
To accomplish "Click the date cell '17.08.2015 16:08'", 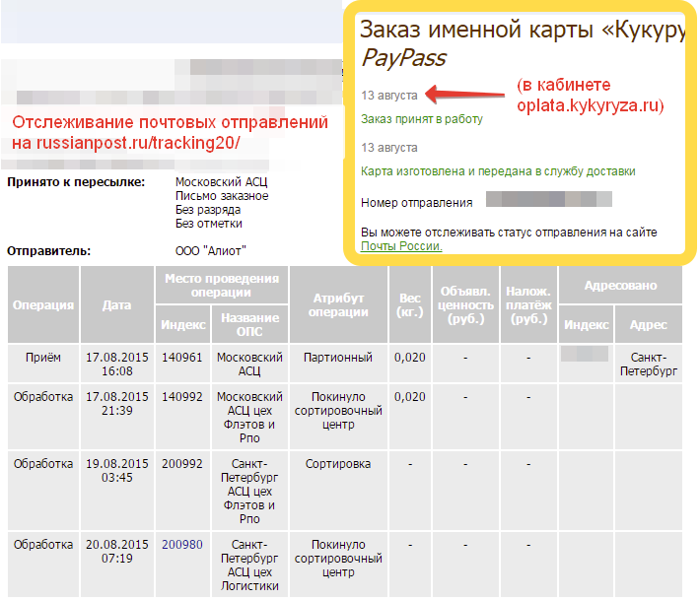I will click(x=117, y=364).
